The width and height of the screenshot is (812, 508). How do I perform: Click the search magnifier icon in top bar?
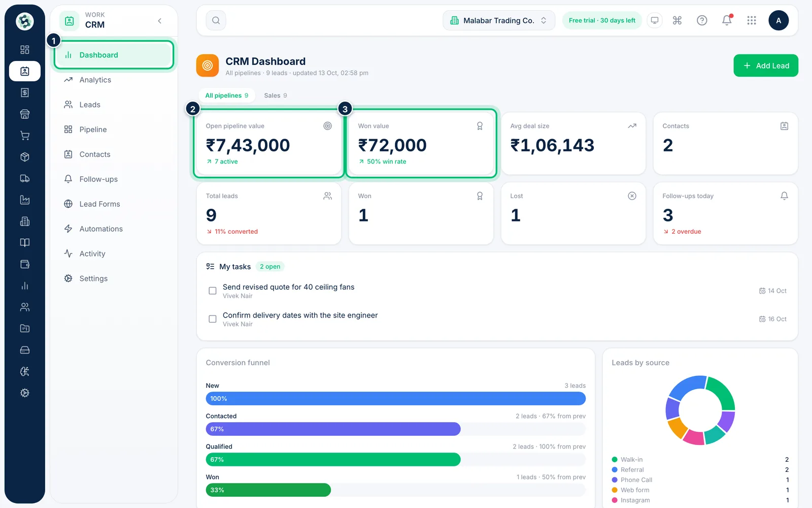point(216,20)
